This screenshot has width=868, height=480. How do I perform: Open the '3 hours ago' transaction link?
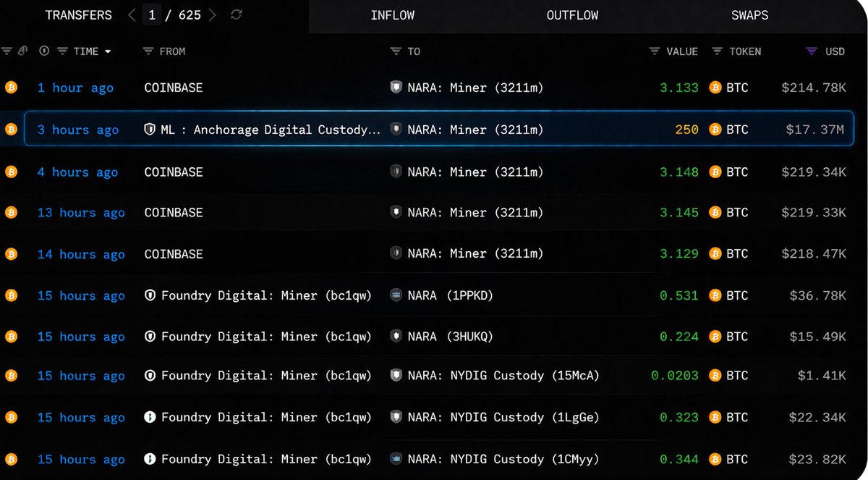pyautogui.click(x=77, y=130)
